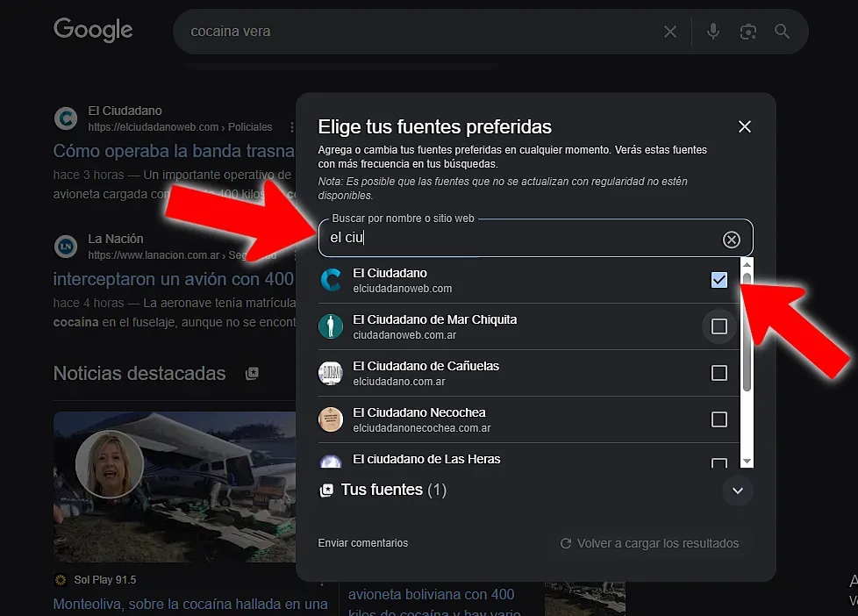Click the Tus fuentes star icon

click(326, 490)
